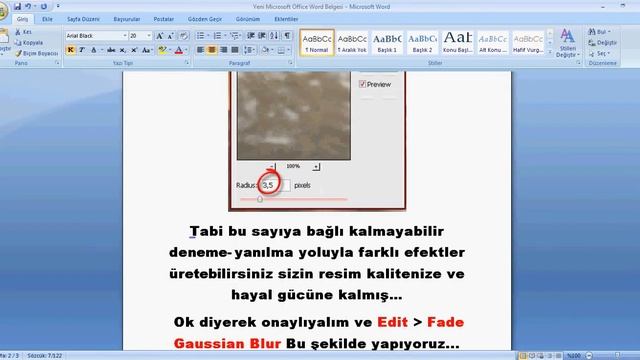The image size is (640, 360).
Task: Click the Değiştir (replace) icon
Action: [592, 42]
